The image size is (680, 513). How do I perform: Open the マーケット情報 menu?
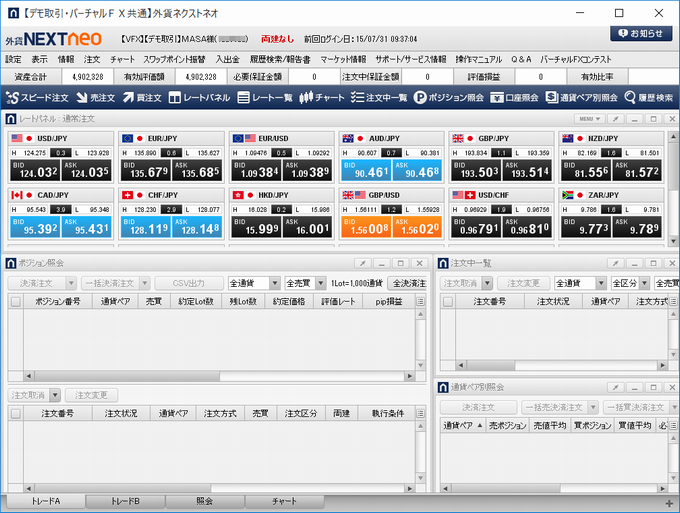click(x=343, y=59)
